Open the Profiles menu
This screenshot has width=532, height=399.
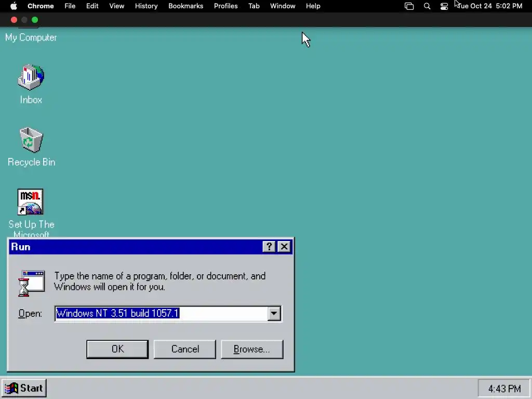pyautogui.click(x=225, y=6)
